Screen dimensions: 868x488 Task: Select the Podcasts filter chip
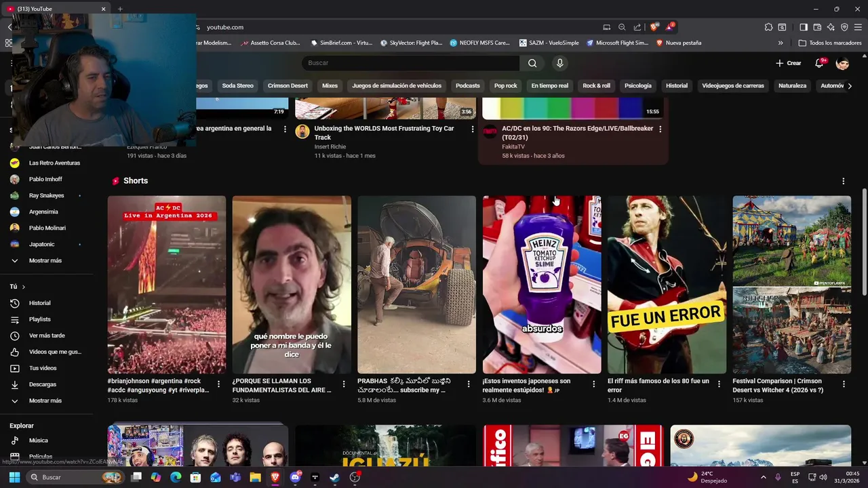tap(467, 86)
